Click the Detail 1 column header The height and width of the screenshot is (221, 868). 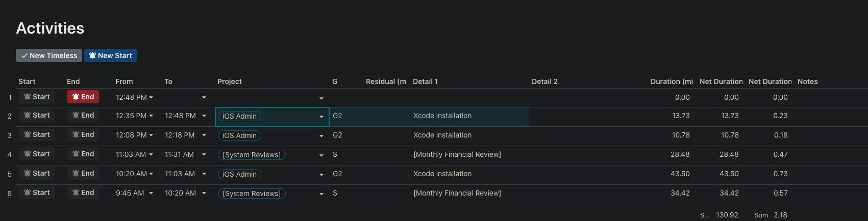pos(425,81)
